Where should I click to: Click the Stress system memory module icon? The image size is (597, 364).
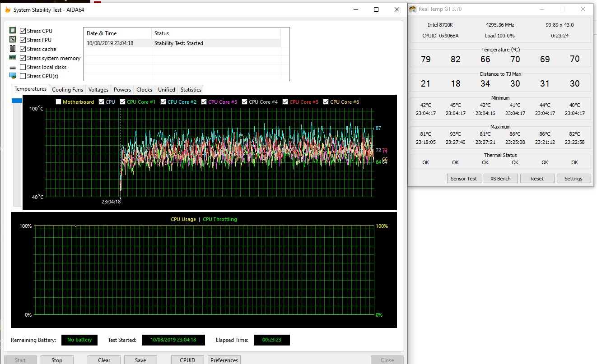tap(13, 58)
